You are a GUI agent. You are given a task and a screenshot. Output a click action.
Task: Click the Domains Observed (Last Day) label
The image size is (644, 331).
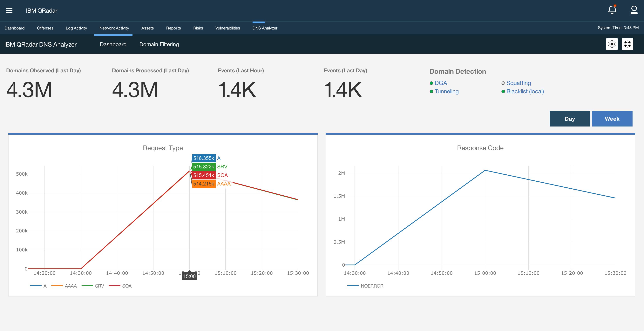(x=44, y=71)
